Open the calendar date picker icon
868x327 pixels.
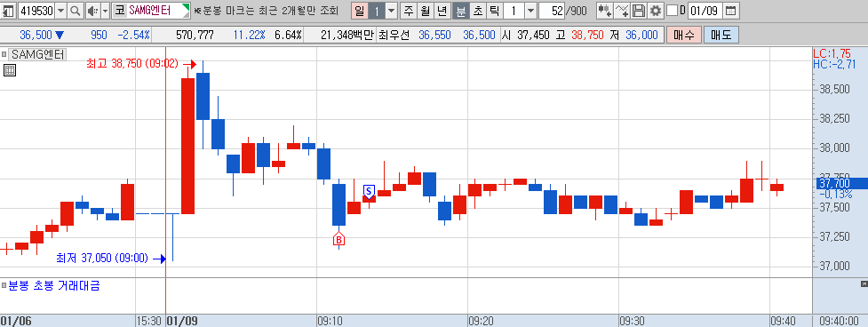click(730, 11)
